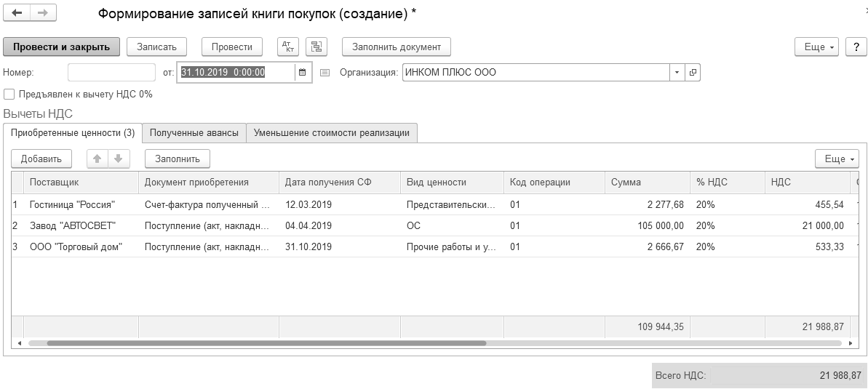Click the table's horizontal scrollbar
The width and height of the screenshot is (868, 389).
[266, 342]
